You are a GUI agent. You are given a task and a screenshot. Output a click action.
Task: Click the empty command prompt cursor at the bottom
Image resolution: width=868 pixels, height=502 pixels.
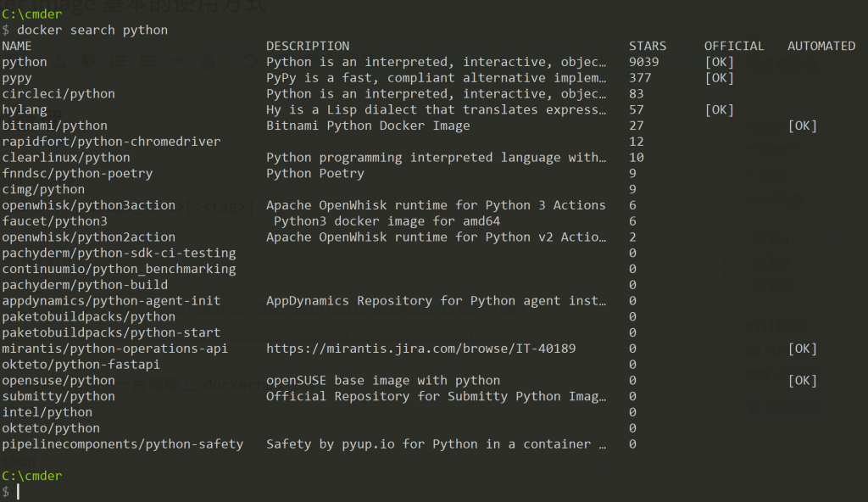pyautogui.click(x=18, y=492)
